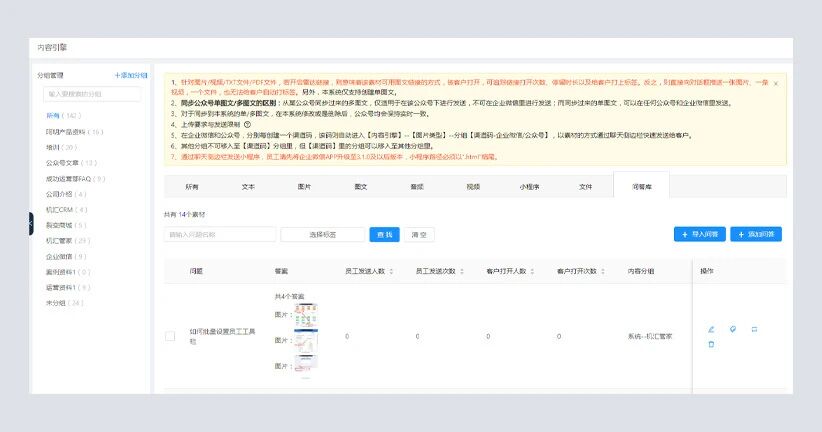The width and height of the screenshot is (822, 432).
Task: Click the flag icon in the row actions
Action: pyautogui.click(x=754, y=329)
